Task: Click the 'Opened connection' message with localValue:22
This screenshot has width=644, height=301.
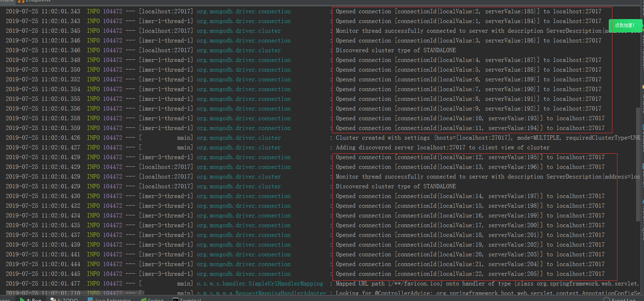Action: pyautogui.click(x=470, y=274)
